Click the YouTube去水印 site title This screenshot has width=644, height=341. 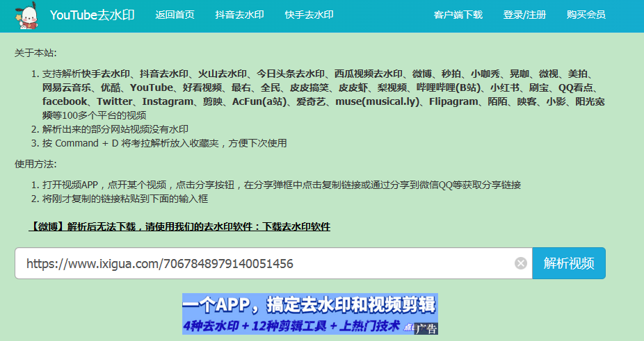[x=92, y=15]
